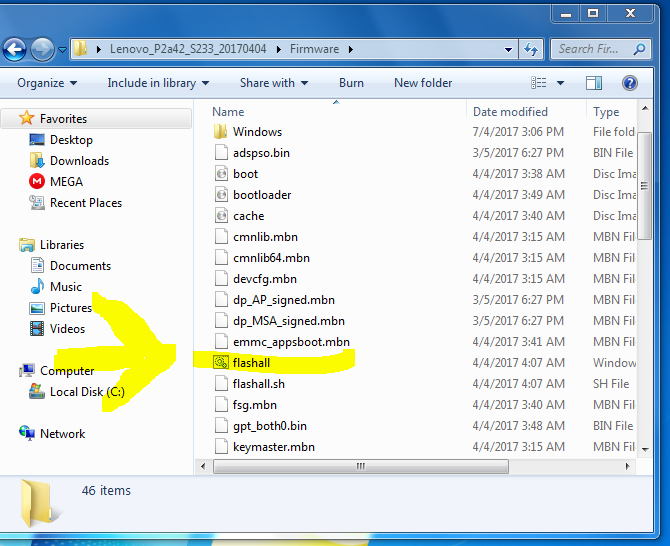Go back with the Back arrow button
The width and height of the screenshot is (670, 546).
(x=15, y=49)
